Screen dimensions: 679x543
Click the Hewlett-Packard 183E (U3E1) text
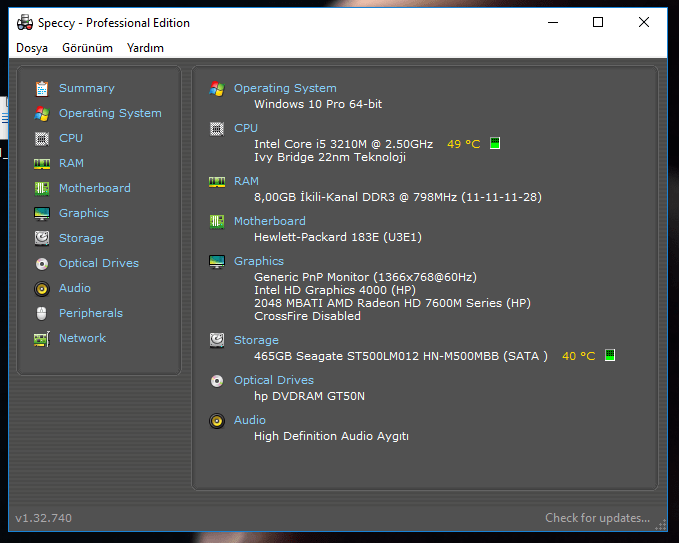(338, 237)
